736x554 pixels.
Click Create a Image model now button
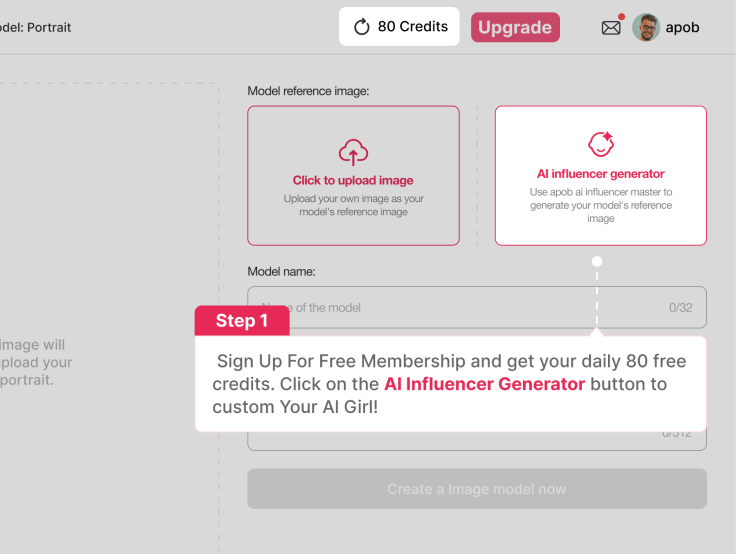(477, 489)
